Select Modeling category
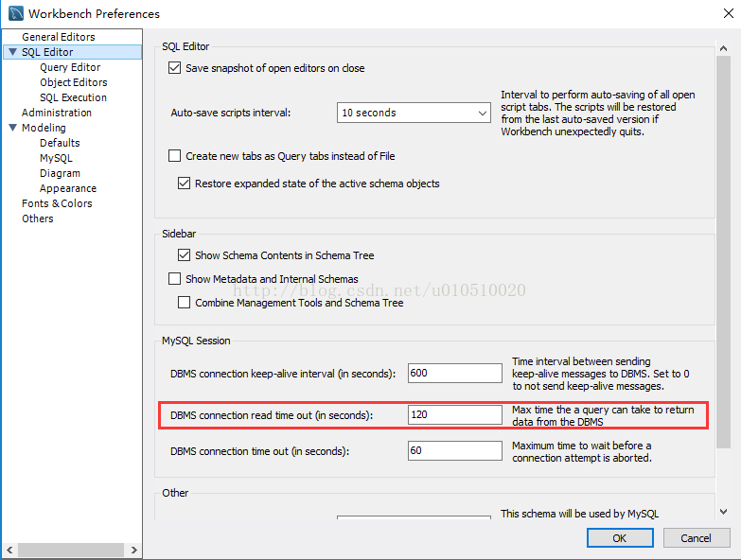741x560 pixels. 44,128
